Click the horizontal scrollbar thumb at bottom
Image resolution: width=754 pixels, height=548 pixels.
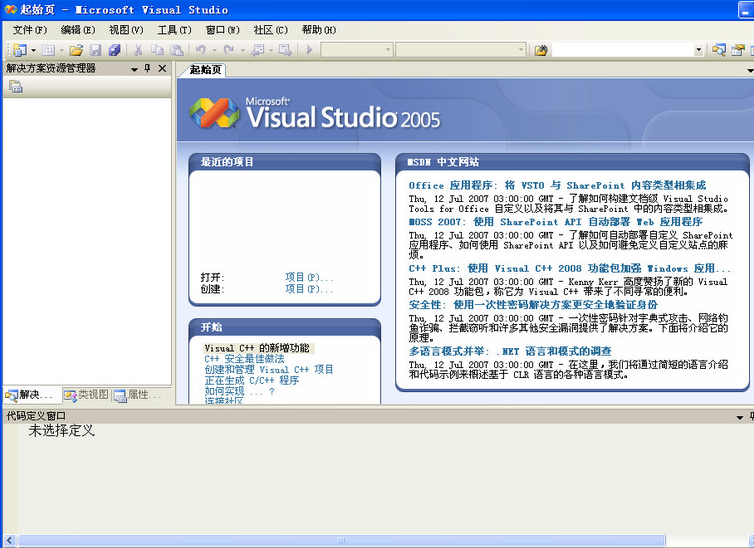point(341,541)
